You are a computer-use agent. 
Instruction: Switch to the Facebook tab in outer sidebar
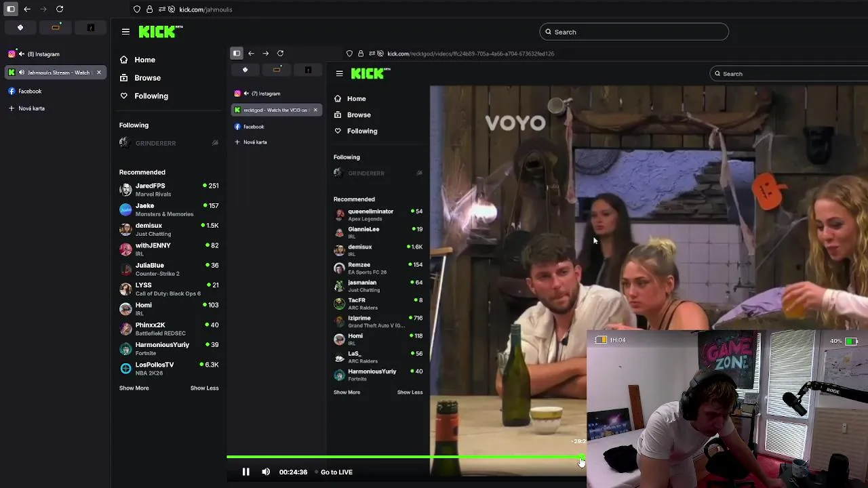(x=56, y=91)
